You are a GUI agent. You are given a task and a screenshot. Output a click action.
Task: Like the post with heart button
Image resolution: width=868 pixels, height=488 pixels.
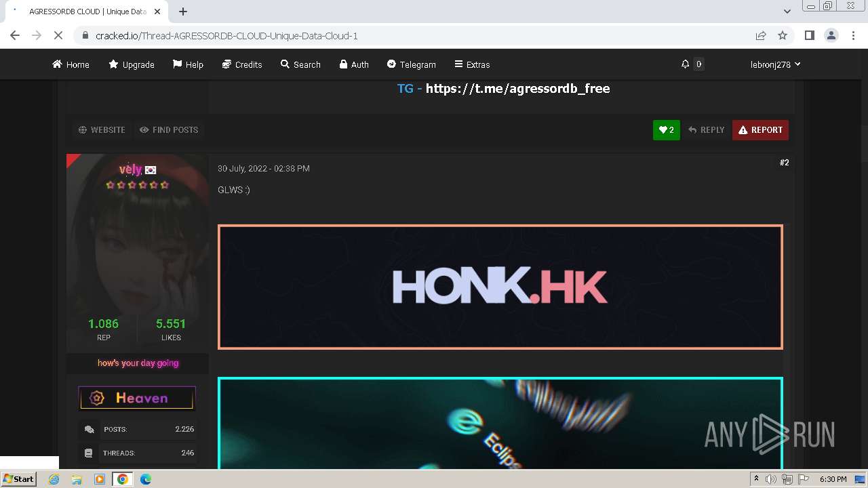click(x=666, y=130)
